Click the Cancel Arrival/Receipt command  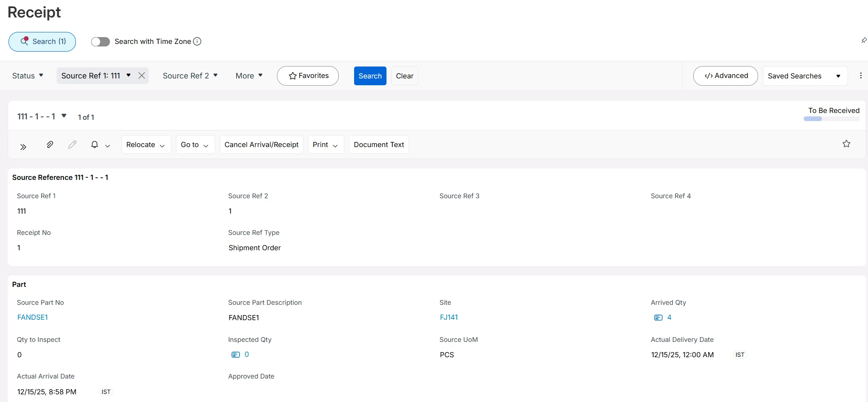(262, 145)
